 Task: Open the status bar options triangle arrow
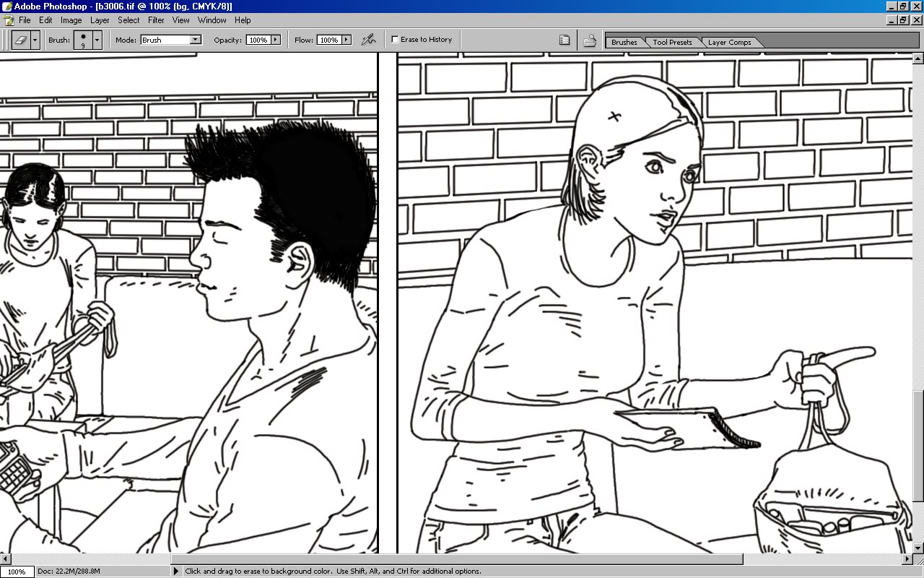(175, 571)
